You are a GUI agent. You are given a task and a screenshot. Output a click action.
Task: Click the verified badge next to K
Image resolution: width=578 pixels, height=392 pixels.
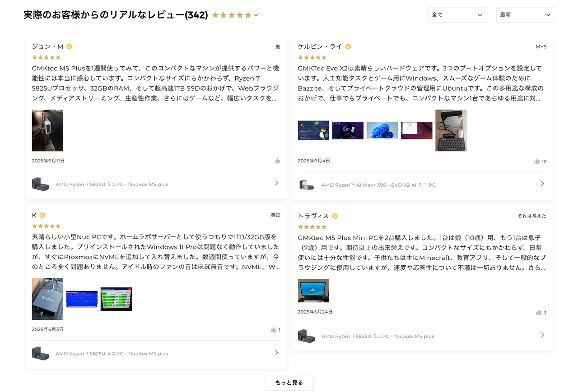click(42, 215)
